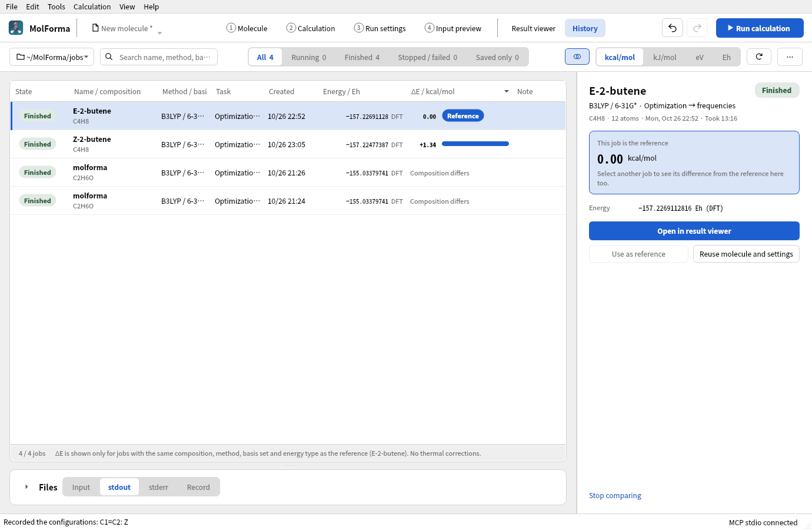812x530 pixels.
Task: Open the dropdown arrow beside New molecule
Action: coord(159,33)
